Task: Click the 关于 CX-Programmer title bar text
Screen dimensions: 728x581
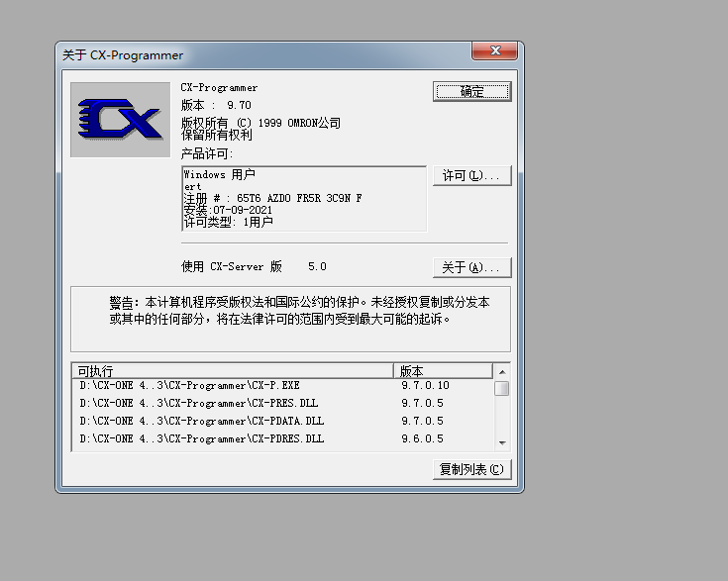Action: [123, 55]
